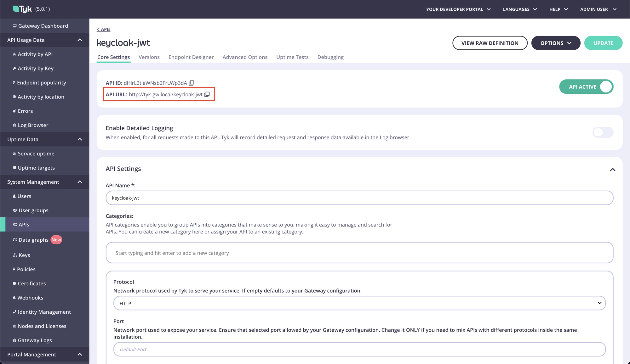
Task: Click the categories input field
Action: tap(359, 253)
